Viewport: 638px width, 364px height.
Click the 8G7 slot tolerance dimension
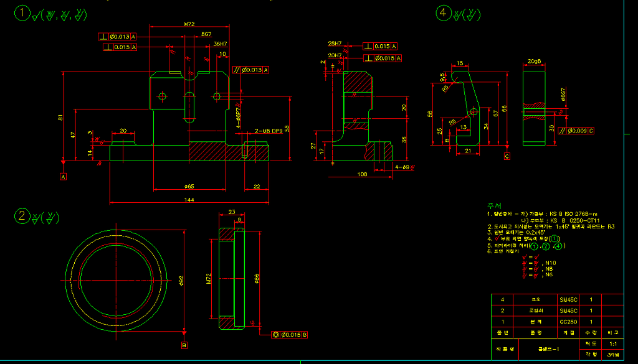[x=206, y=34]
